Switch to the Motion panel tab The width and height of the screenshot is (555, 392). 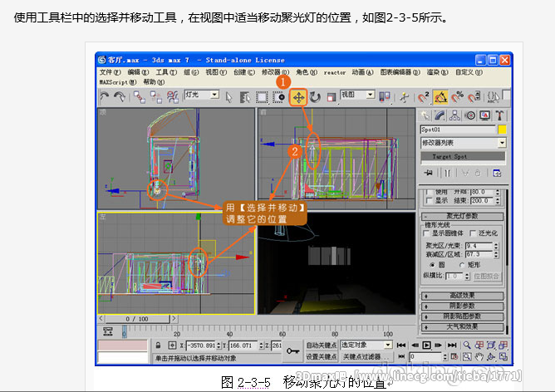click(x=469, y=115)
